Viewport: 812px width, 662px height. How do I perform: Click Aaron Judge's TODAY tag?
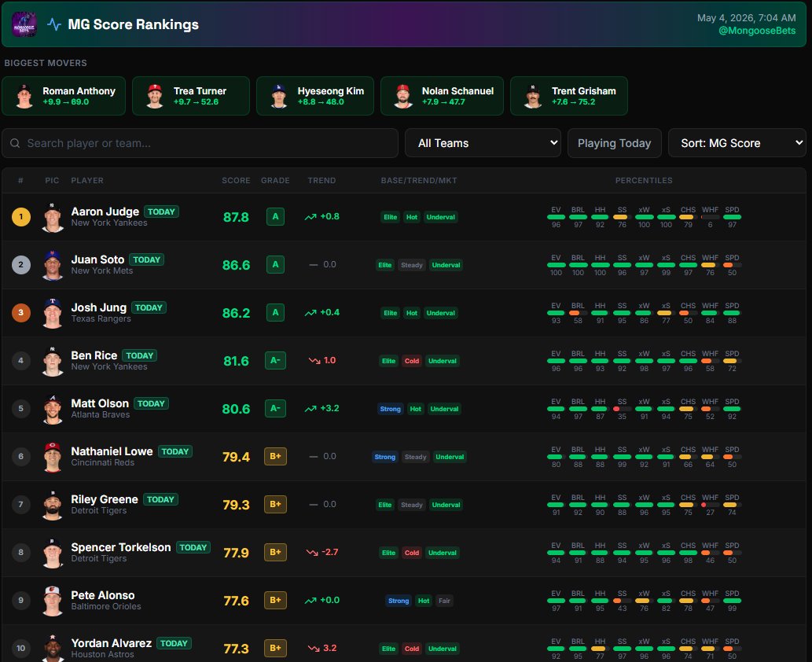[x=161, y=211]
